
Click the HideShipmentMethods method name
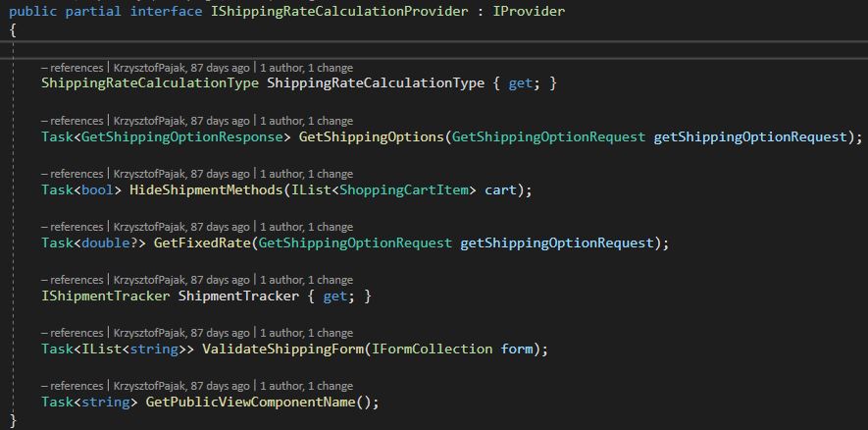[x=207, y=190]
